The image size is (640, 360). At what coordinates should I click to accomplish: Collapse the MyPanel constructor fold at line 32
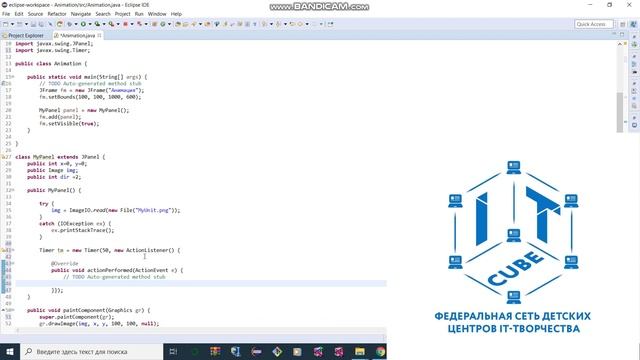[x=13, y=190]
